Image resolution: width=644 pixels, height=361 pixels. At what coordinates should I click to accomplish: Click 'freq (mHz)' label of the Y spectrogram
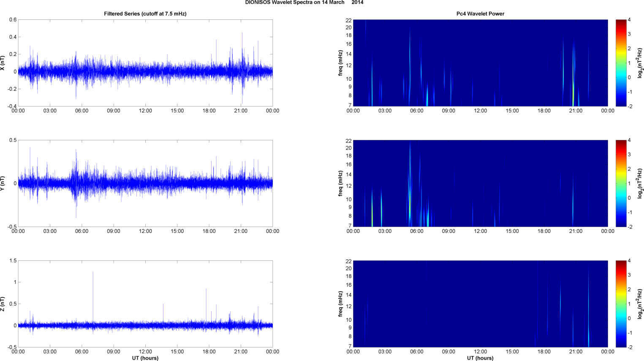coord(340,183)
